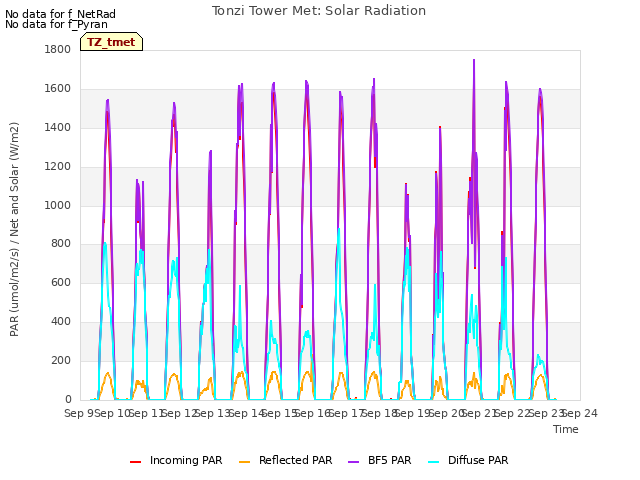
Task: Click the 400 y-axis tick label
Action: tap(61, 322)
